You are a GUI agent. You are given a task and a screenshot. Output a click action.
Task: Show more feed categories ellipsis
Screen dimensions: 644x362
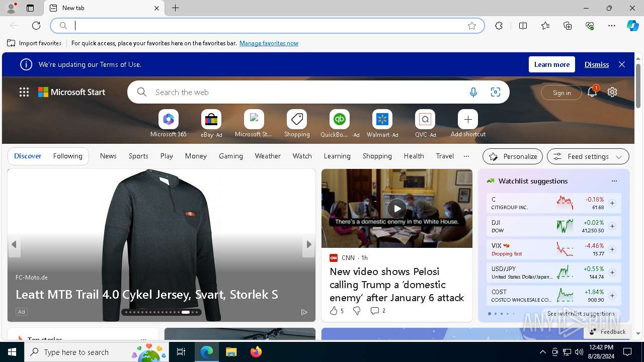pyautogui.click(x=466, y=156)
